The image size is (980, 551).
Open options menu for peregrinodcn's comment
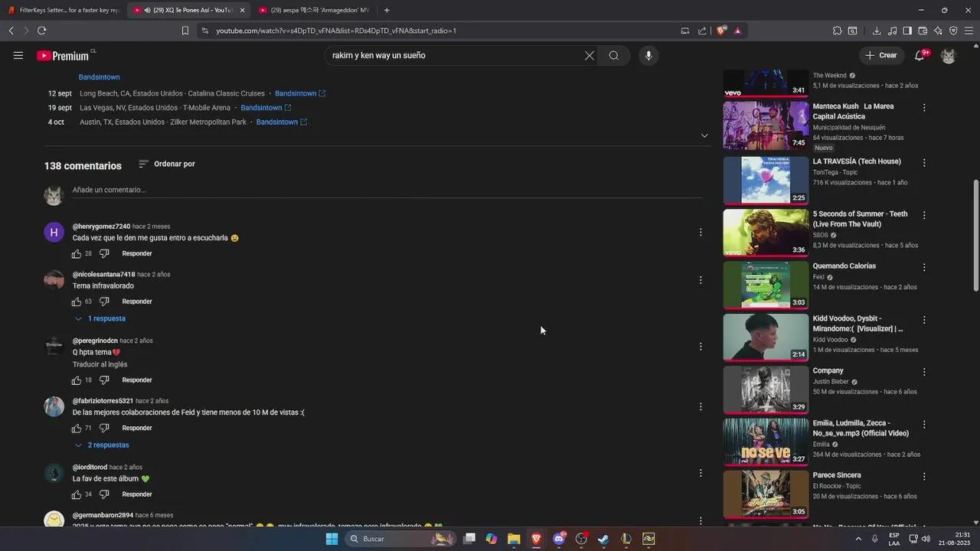701,347
